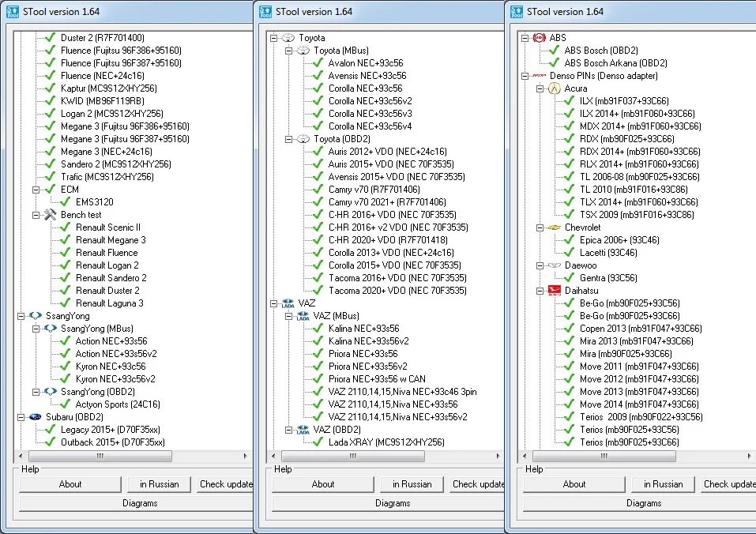Select Camry v70 2021+ (R7F701406)
This screenshot has height=534, width=756.
[x=387, y=202]
